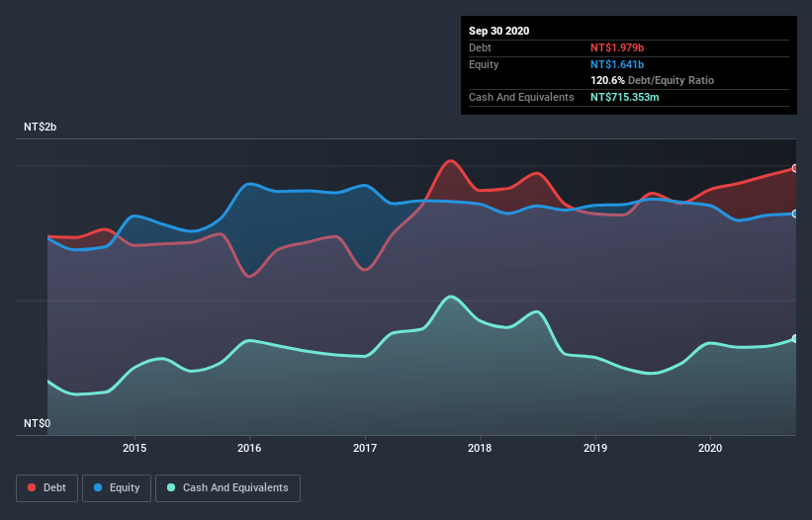Click the red Debt endpoint marker
This screenshot has height=520, width=812.
click(x=795, y=168)
